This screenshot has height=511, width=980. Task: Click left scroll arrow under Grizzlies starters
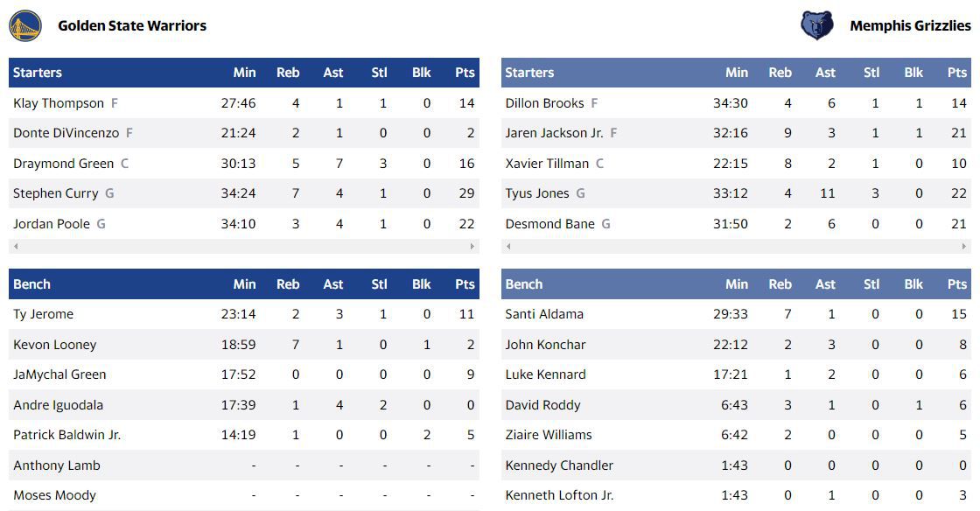(508, 246)
